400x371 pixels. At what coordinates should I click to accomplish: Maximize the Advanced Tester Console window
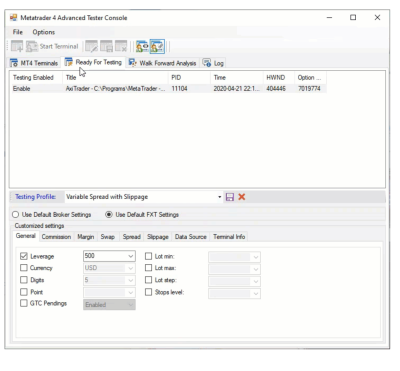pos(353,17)
